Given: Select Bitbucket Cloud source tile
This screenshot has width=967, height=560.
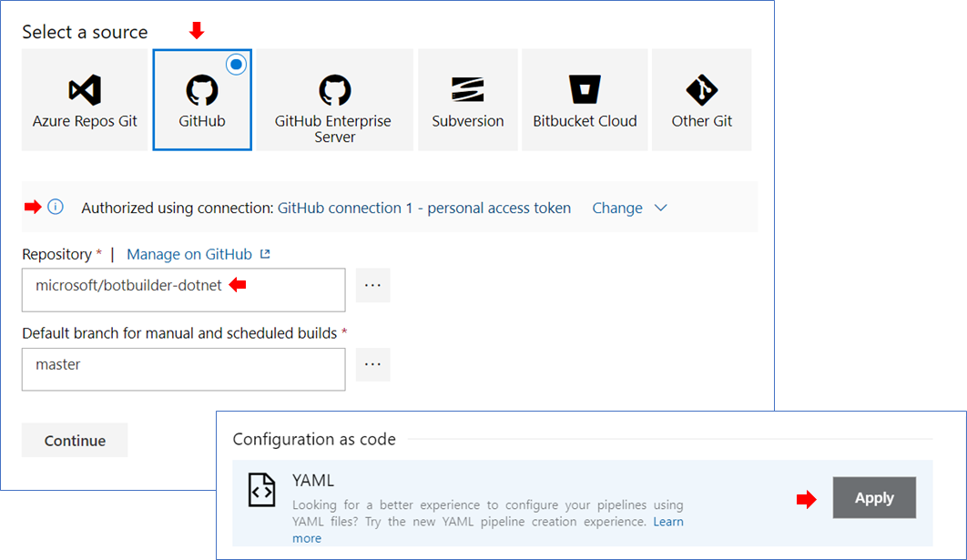Looking at the screenshot, I should click(x=585, y=100).
